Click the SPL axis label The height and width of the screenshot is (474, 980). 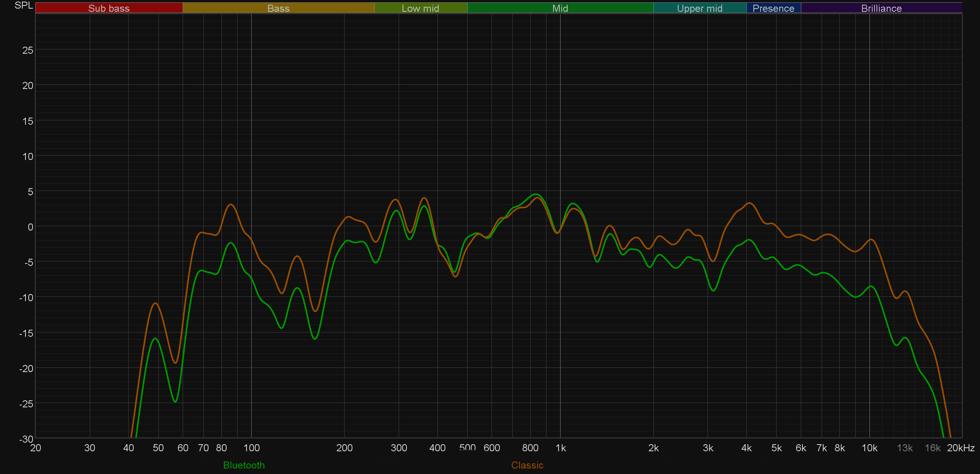[24, 5]
